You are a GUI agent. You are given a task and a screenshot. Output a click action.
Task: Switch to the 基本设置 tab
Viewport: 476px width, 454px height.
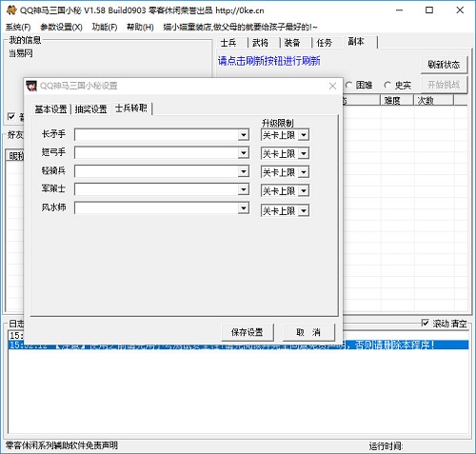[50, 109]
